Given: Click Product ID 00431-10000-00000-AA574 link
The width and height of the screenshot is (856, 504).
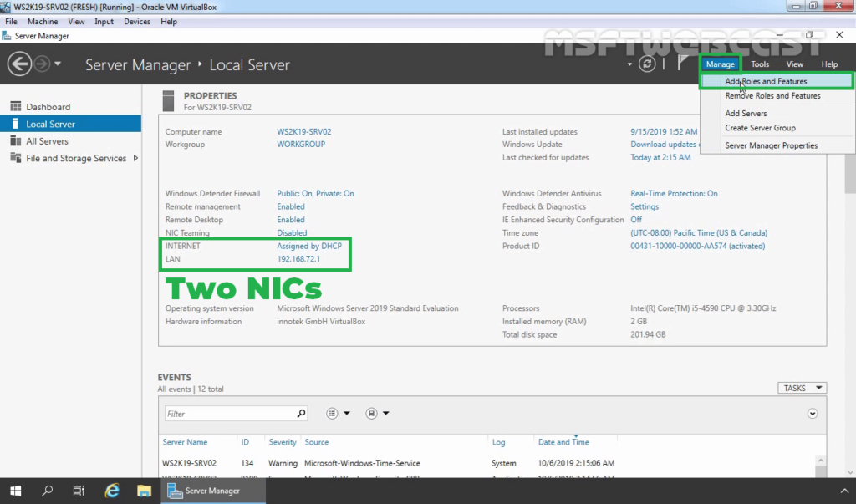Looking at the screenshot, I should coord(697,246).
